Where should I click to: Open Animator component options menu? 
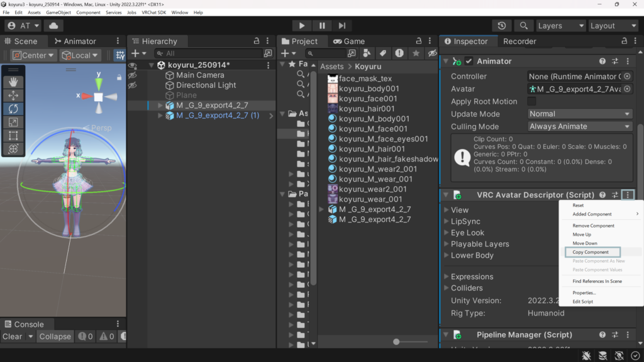pos(628,61)
